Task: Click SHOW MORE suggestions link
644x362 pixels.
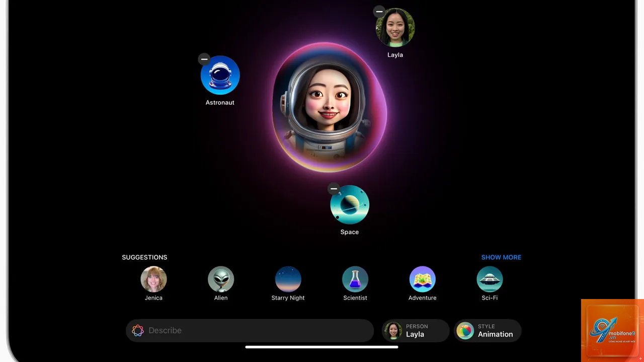Action: click(501, 257)
